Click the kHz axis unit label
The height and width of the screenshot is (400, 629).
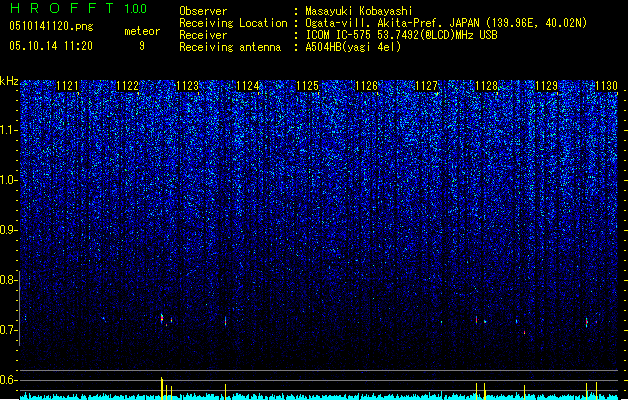click(x=9, y=81)
